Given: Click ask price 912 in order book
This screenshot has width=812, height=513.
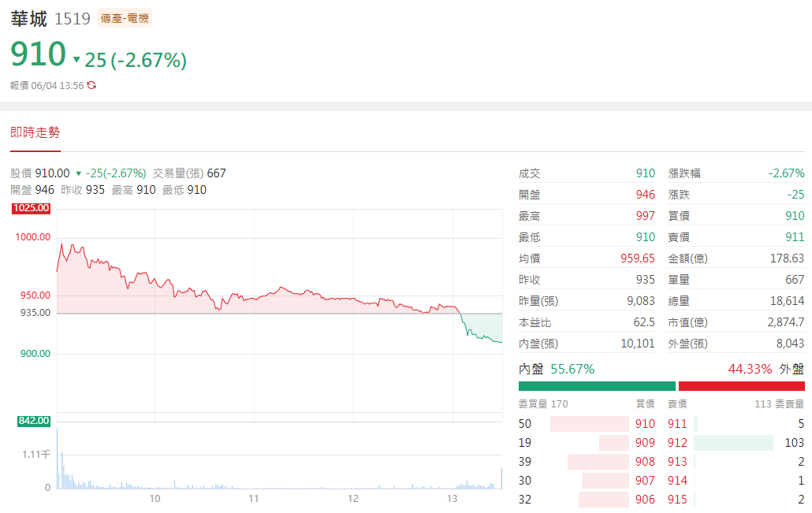Looking at the screenshot, I should pos(677,443).
